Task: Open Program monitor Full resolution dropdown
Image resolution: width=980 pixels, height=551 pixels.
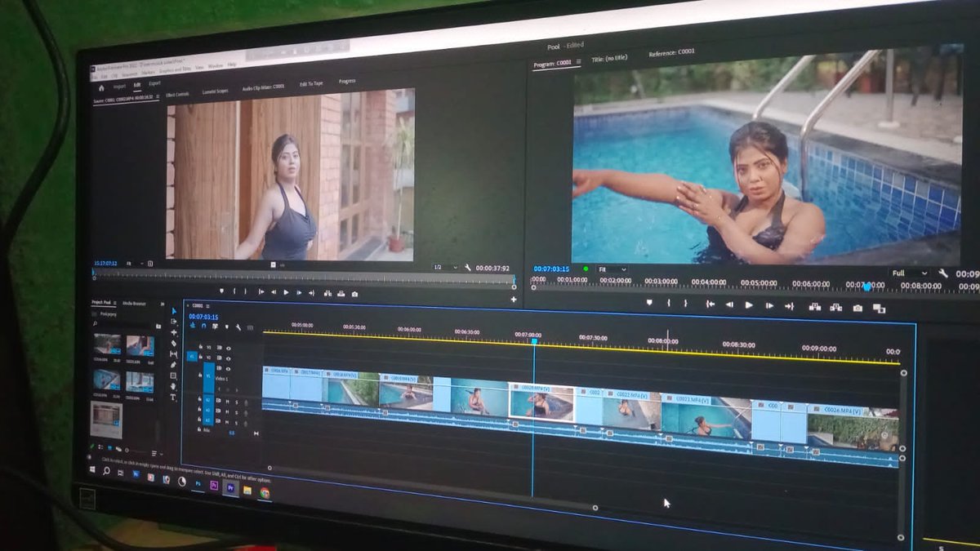Action: click(x=909, y=273)
